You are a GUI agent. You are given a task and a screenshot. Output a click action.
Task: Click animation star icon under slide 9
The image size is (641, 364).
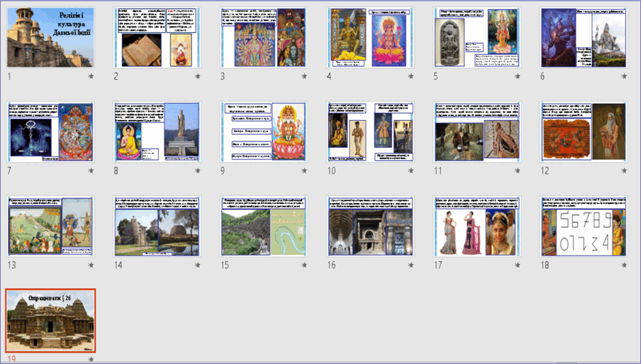304,170
